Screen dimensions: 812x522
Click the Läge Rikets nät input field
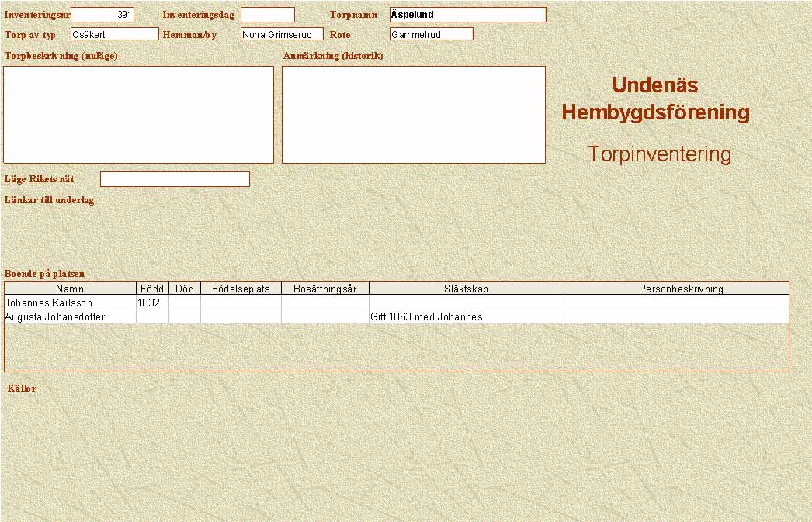tap(175, 179)
